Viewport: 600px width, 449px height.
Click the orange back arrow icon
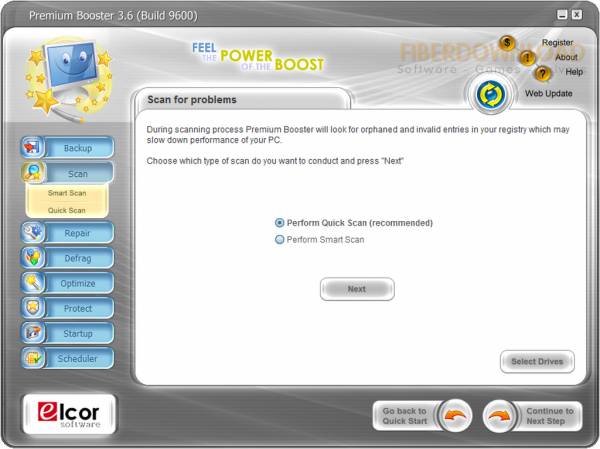(455, 416)
